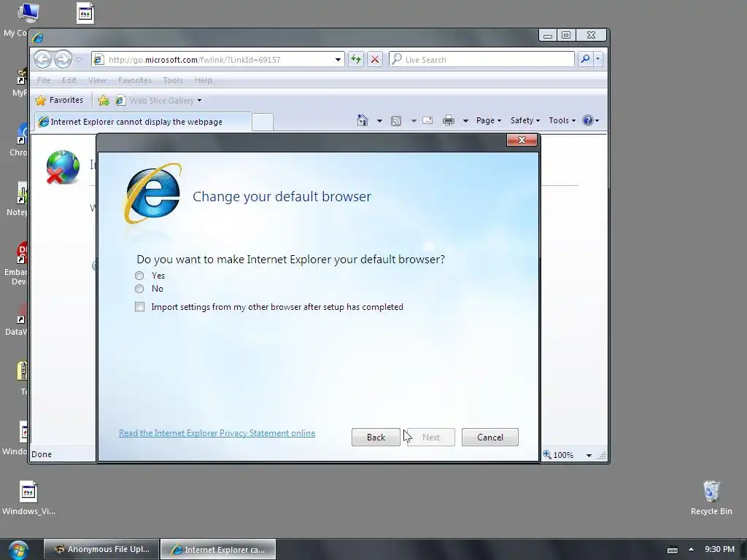Click the Add to Favorites Bar icon
The width and height of the screenshot is (747, 560).
tap(104, 100)
